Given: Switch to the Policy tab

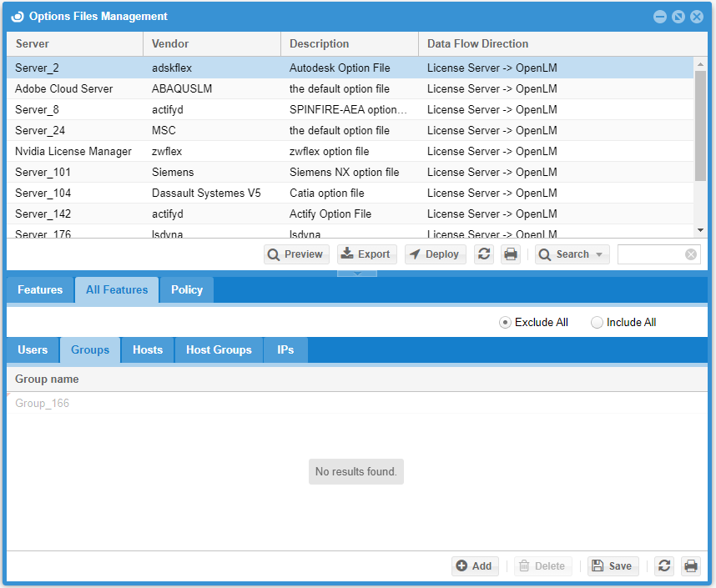Looking at the screenshot, I should (x=186, y=289).
